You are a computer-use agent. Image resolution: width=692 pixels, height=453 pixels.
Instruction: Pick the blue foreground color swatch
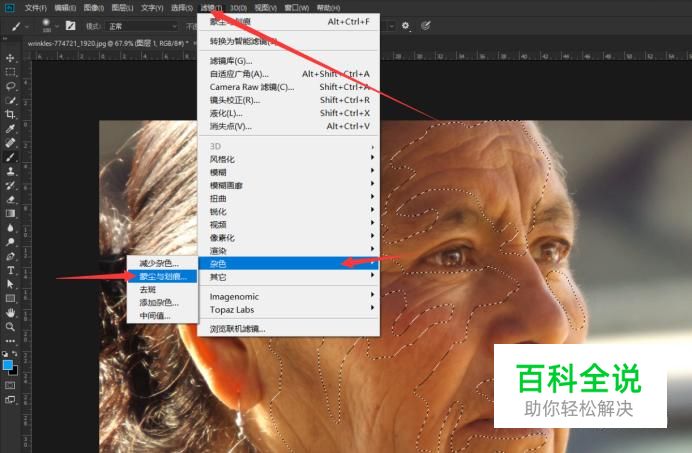pyautogui.click(x=8, y=365)
